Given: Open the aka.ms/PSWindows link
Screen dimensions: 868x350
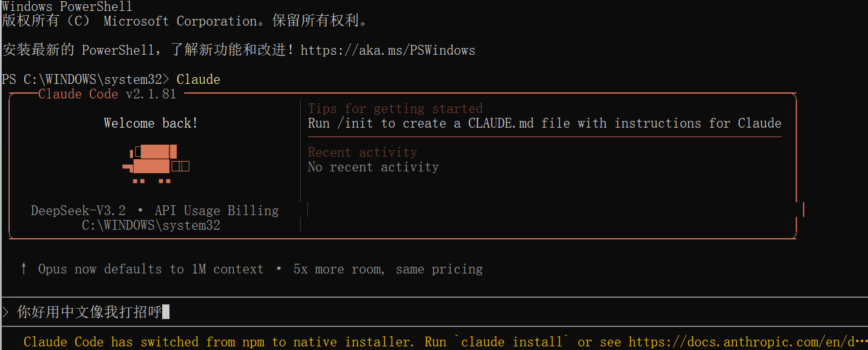Looking at the screenshot, I should tap(388, 50).
